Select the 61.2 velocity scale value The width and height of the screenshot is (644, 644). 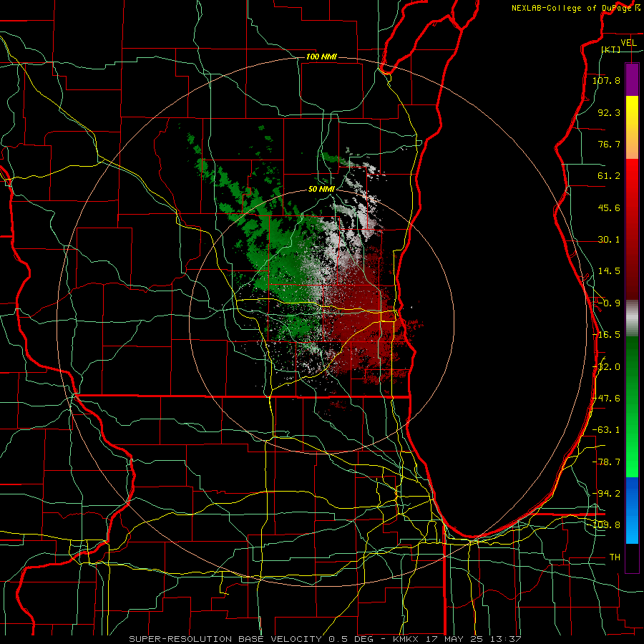pos(609,176)
